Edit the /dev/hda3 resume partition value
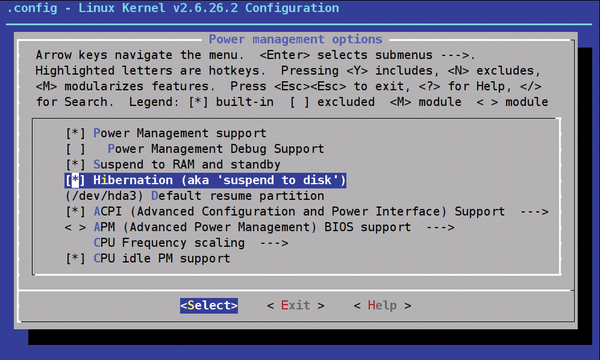Viewport: 600px width, 360px height. (104, 196)
